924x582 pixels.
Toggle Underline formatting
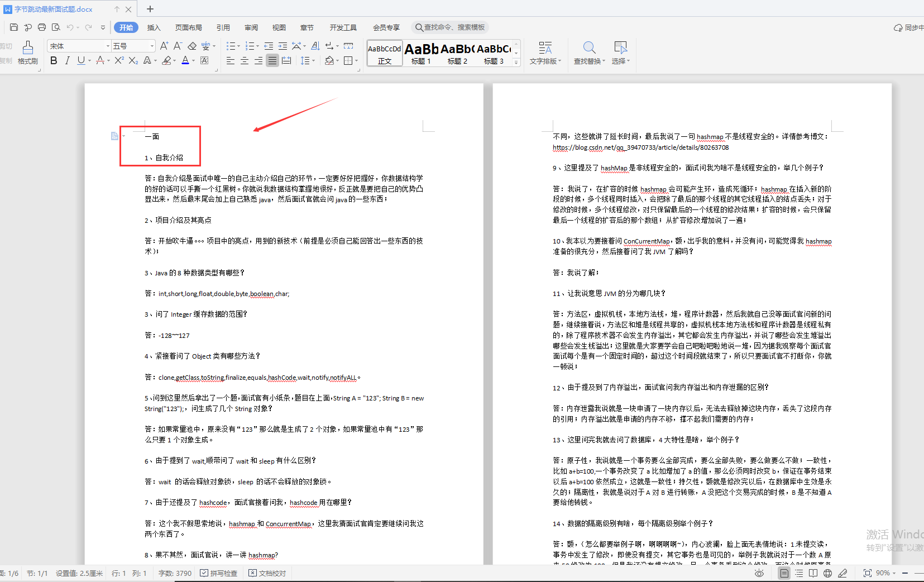tap(82, 60)
